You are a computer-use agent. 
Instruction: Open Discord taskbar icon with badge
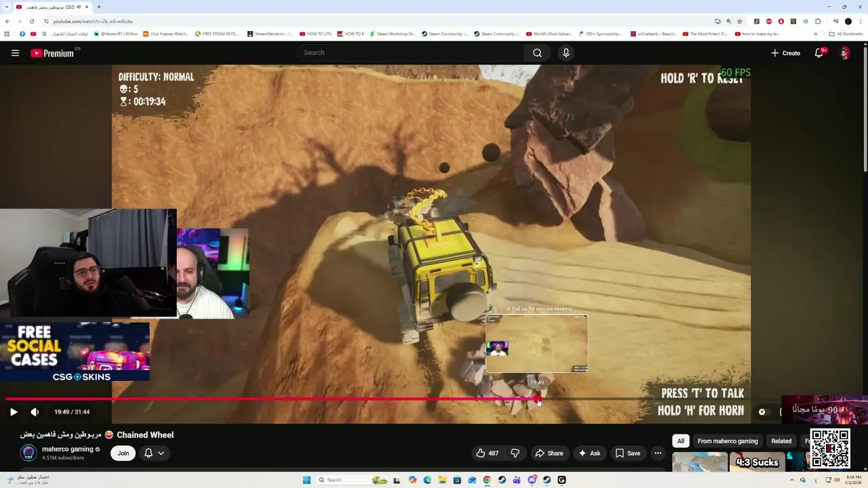[532, 480]
